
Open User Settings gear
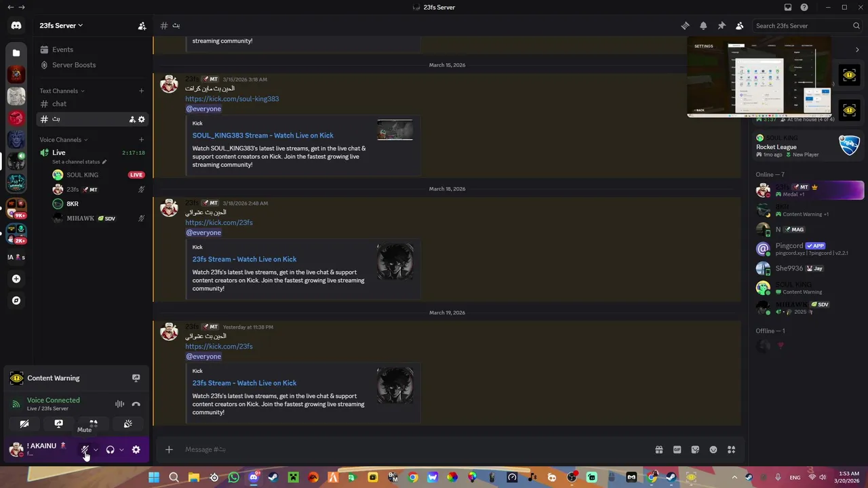[136, 449]
